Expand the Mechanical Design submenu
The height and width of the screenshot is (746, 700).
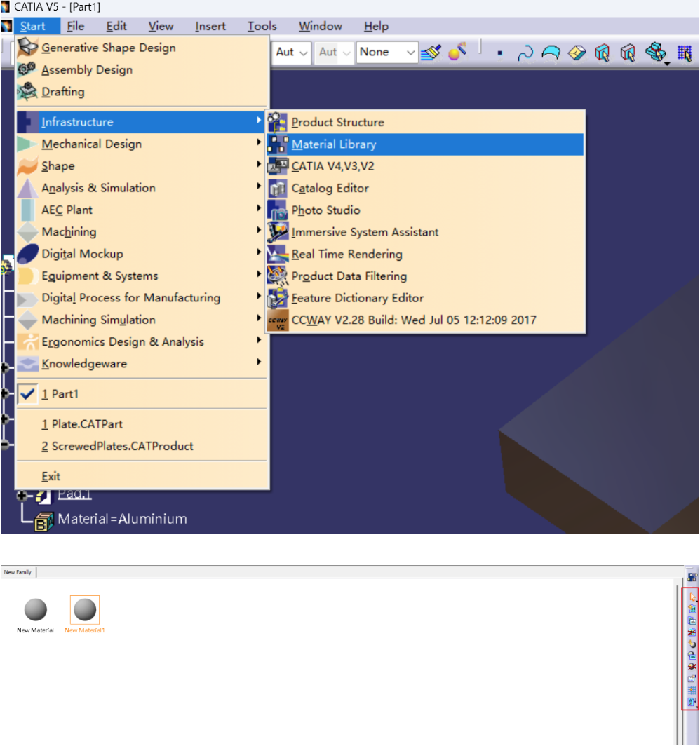tap(142, 144)
